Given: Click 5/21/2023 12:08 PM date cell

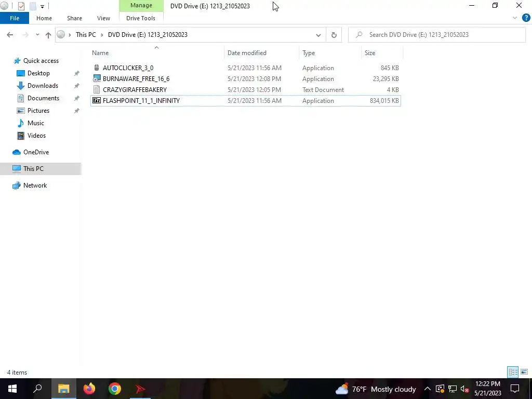Looking at the screenshot, I should [x=254, y=79].
